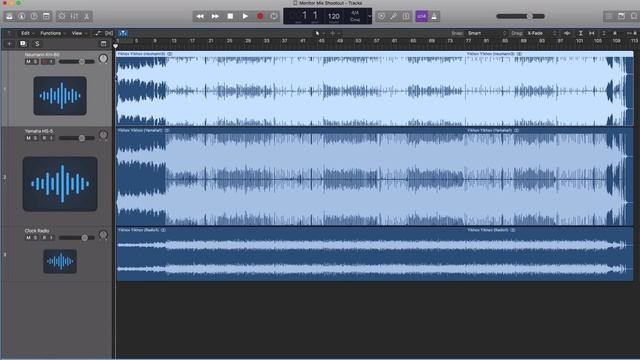Click the Fast Forward transport button
Image resolution: width=640 pixels, height=360 pixels.
(215, 16)
